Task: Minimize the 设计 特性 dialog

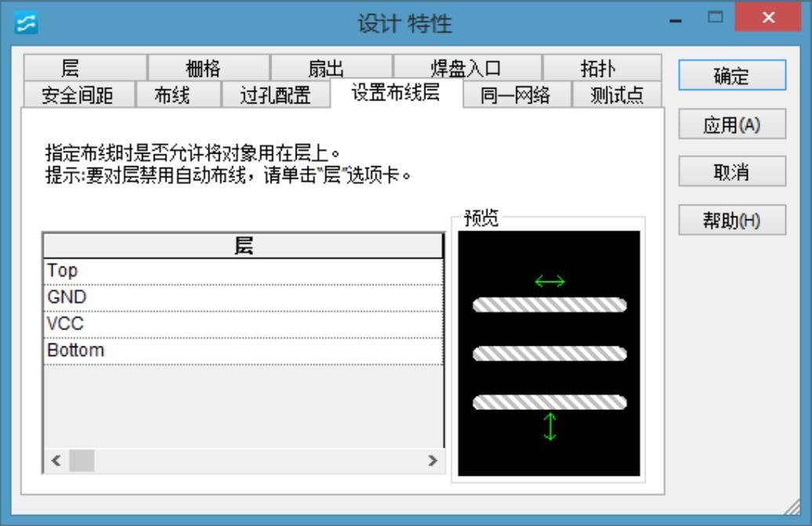Action: [x=675, y=20]
